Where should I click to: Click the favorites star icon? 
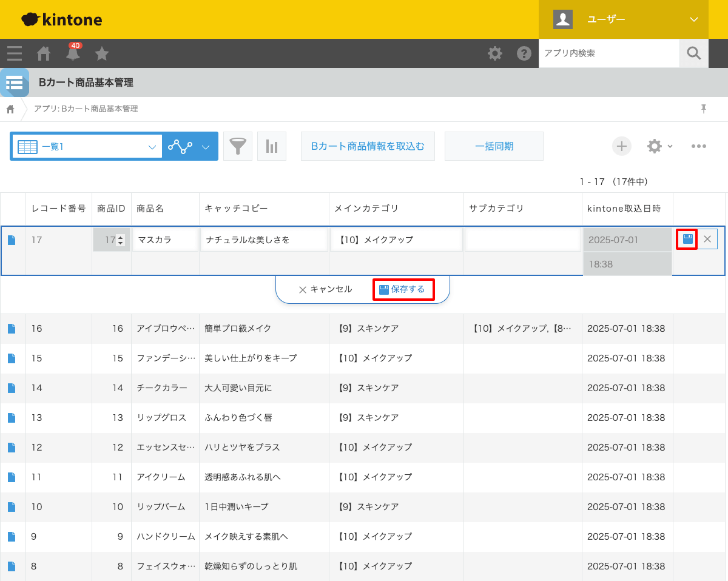102,53
